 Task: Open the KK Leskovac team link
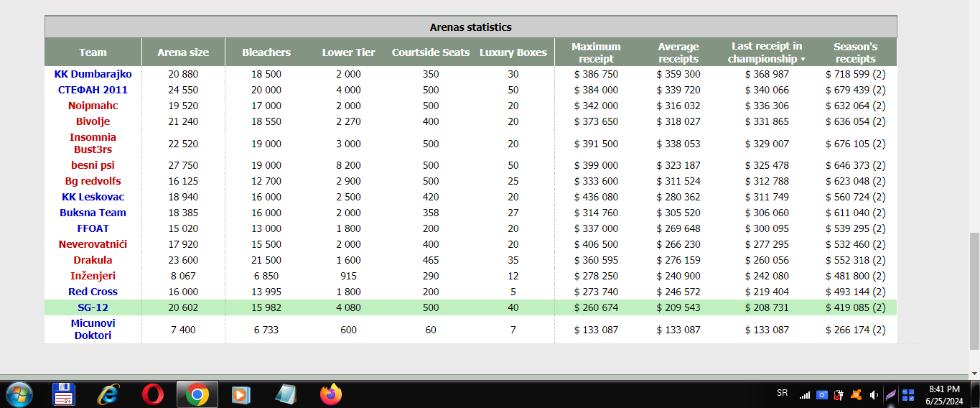(x=93, y=197)
